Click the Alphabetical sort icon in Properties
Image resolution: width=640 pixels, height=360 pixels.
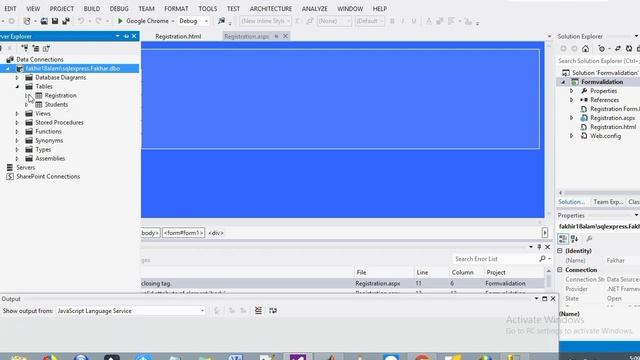[574, 239]
